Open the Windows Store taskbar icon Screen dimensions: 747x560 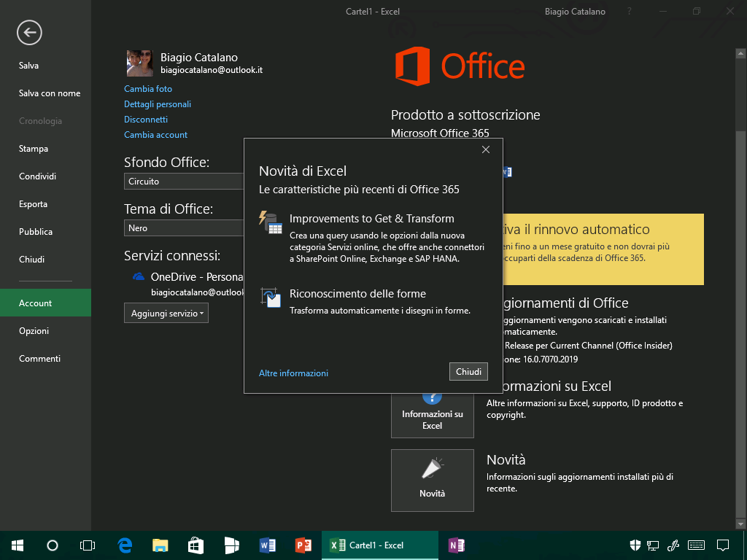(196, 545)
